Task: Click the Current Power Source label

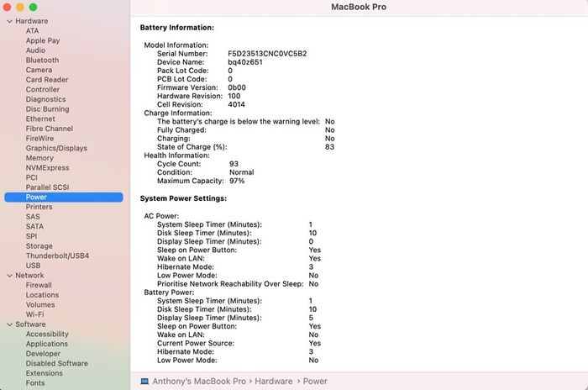Action: (196, 344)
